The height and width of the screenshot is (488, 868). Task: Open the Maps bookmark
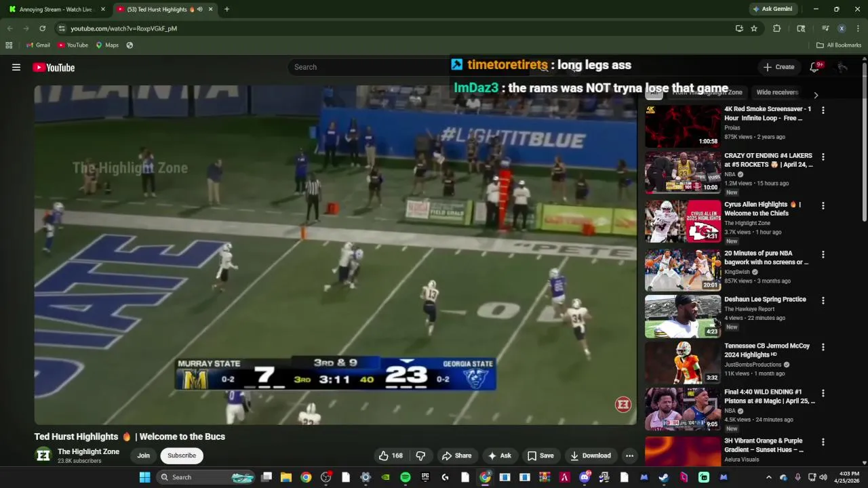(x=107, y=45)
